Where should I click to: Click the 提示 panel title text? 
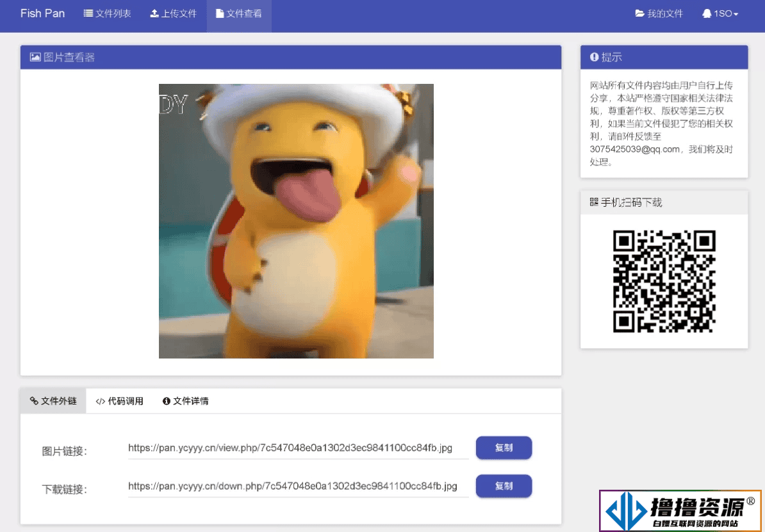click(612, 57)
